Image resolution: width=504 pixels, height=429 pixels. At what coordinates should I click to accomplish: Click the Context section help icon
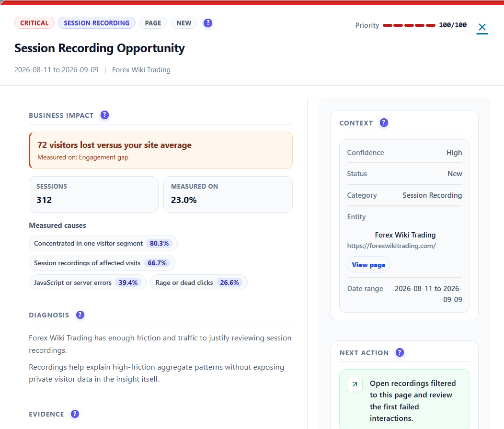tap(384, 123)
